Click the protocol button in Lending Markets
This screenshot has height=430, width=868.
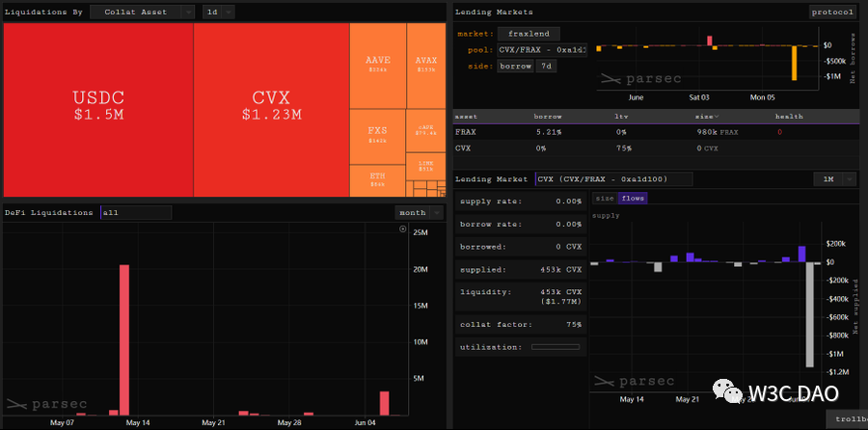[832, 12]
